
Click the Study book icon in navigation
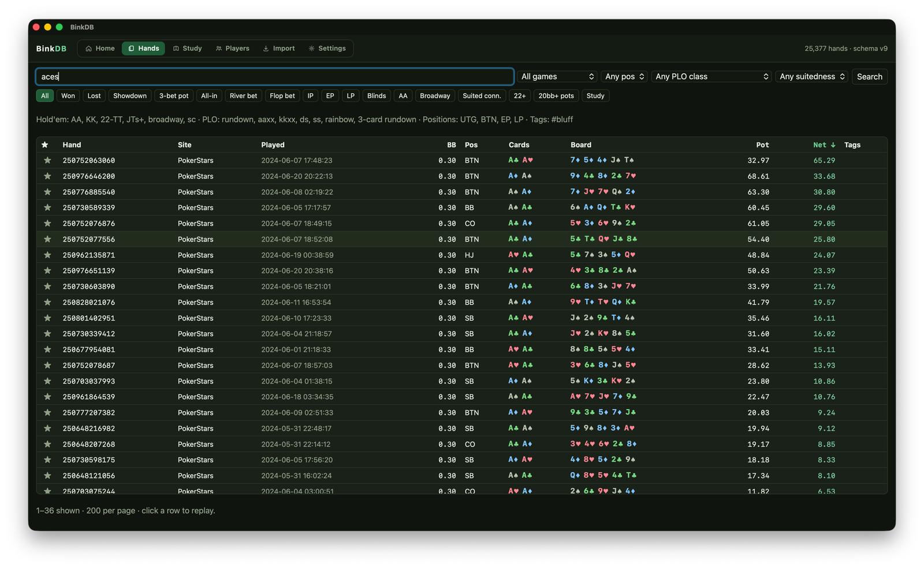[x=176, y=49]
